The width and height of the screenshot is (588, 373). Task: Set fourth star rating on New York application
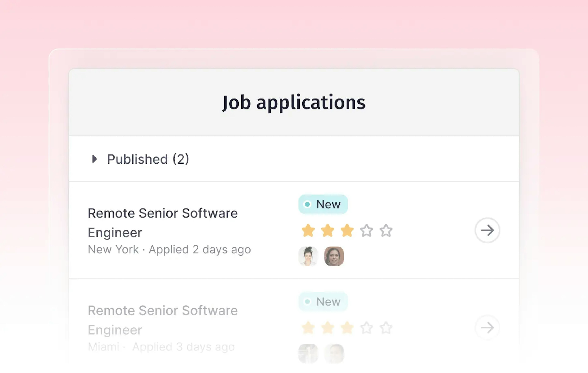367,230
